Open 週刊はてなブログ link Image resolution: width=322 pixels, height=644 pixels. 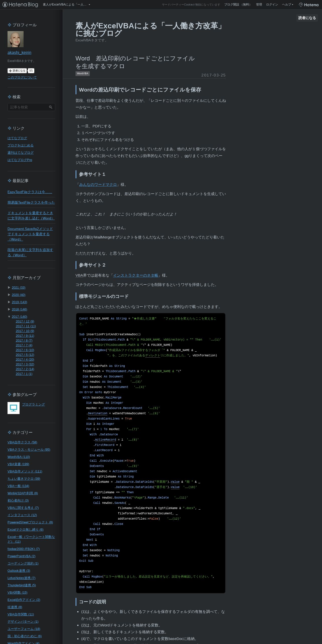[21, 152]
